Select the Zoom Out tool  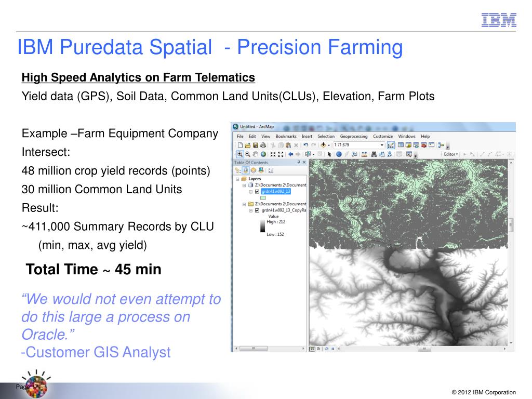click(248, 154)
